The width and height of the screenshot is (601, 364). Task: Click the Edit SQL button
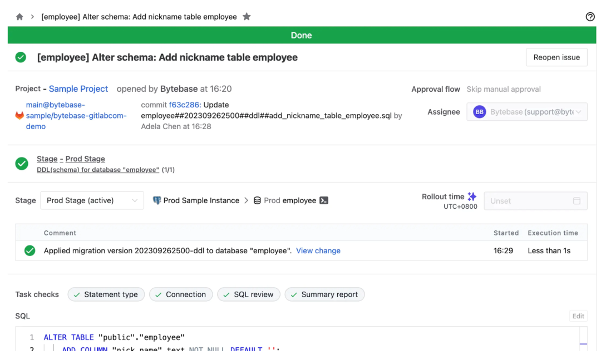pos(578,316)
